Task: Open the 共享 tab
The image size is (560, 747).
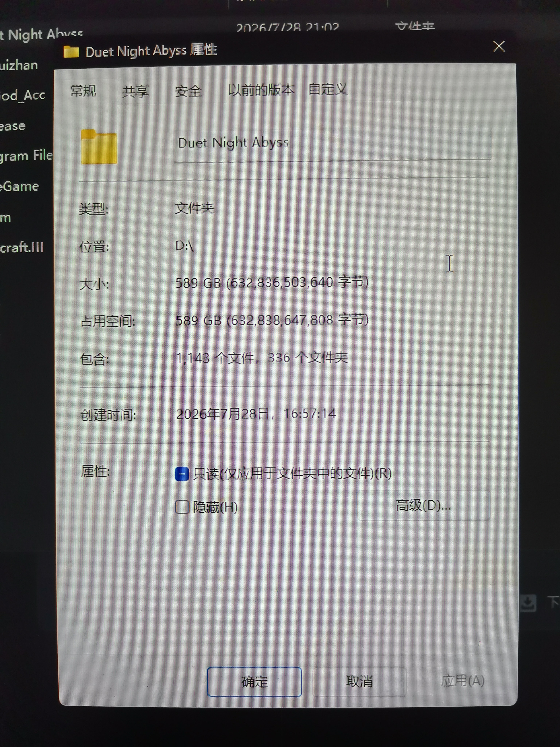Action: point(135,91)
